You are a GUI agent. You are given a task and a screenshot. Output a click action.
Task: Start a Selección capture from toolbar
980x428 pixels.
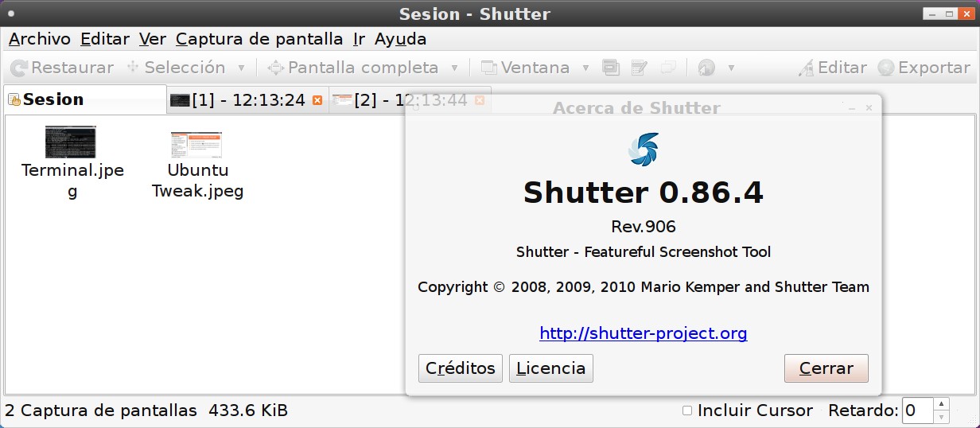176,68
